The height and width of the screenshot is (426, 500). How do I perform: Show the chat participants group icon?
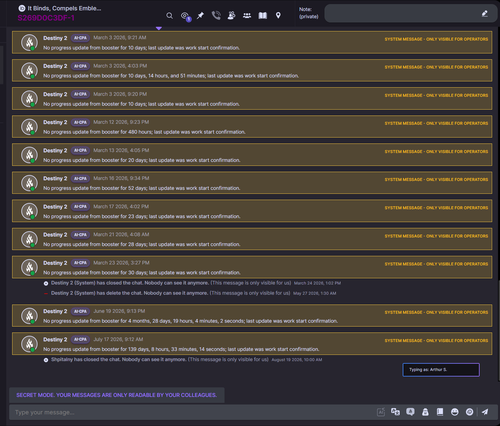pos(247,15)
